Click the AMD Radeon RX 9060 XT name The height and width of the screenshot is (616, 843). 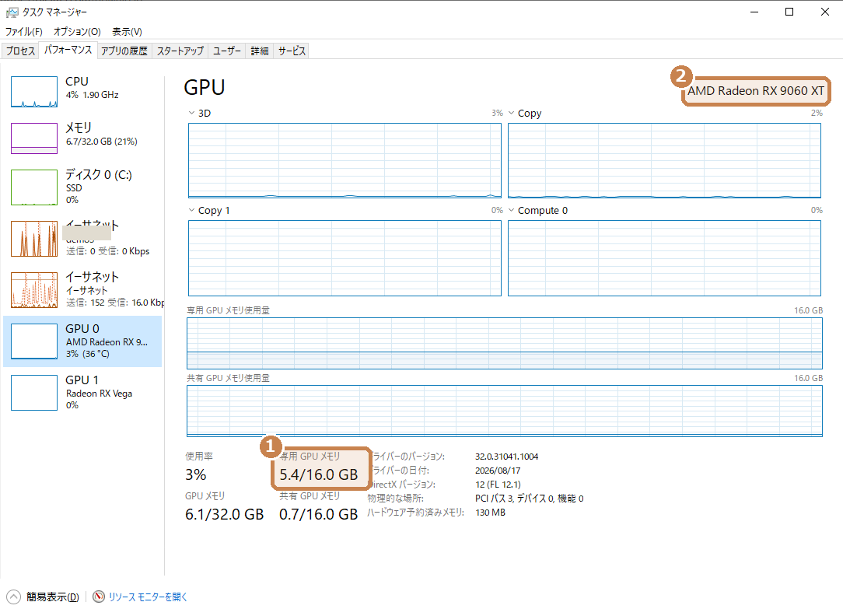756,91
